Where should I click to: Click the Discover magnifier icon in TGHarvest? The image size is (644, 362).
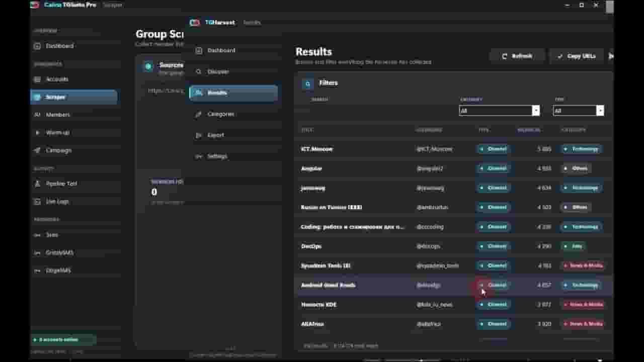tap(199, 71)
